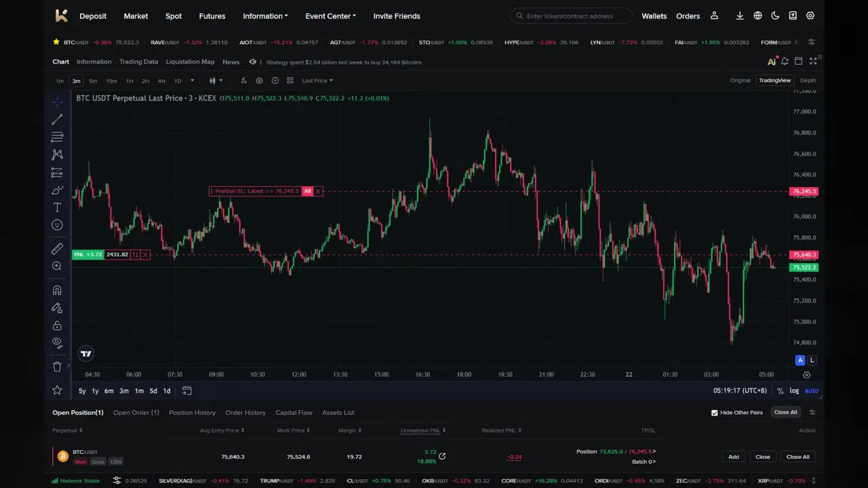
Task: Open more time intervals dropdown
Action: 192,81
